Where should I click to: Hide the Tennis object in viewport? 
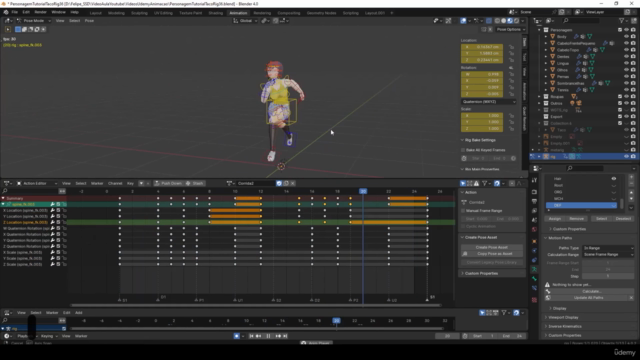626,90
